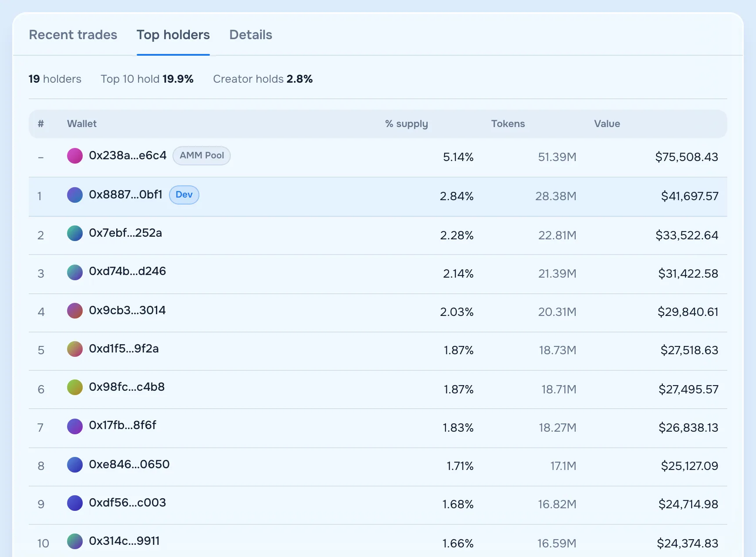Click the 2.28% supply cell
The image size is (756, 557).
click(x=457, y=235)
